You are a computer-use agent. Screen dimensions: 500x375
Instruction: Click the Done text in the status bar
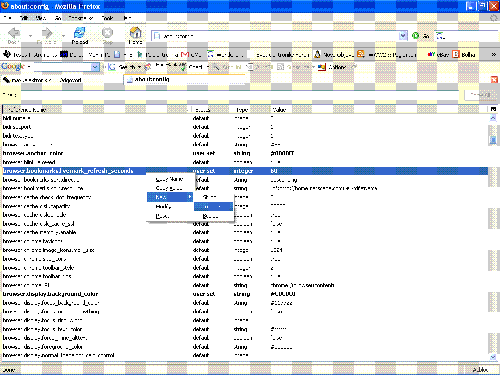click(9, 369)
